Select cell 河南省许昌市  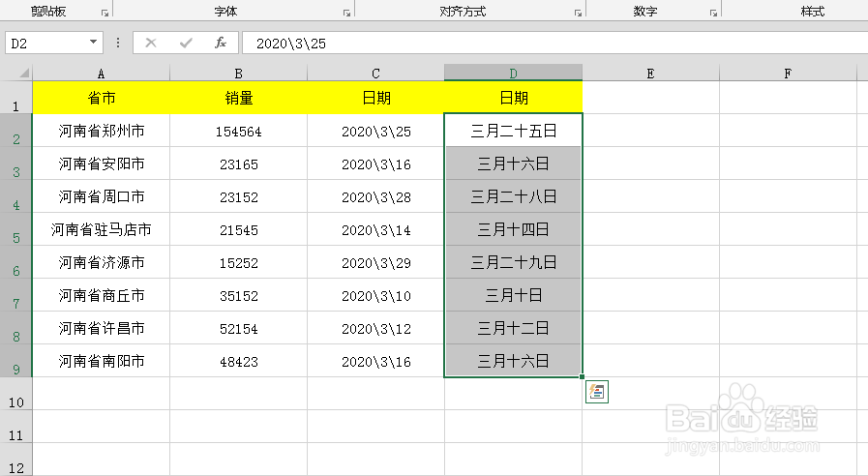(x=101, y=328)
